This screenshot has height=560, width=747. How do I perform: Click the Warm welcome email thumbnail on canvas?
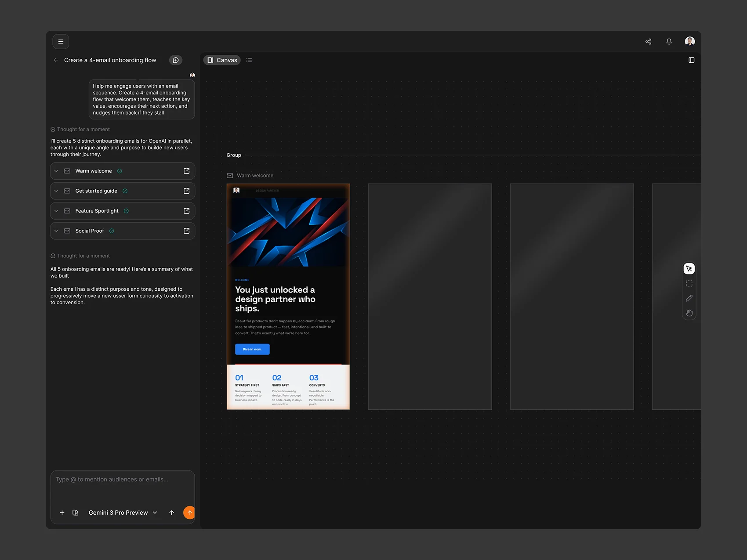click(x=288, y=297)
